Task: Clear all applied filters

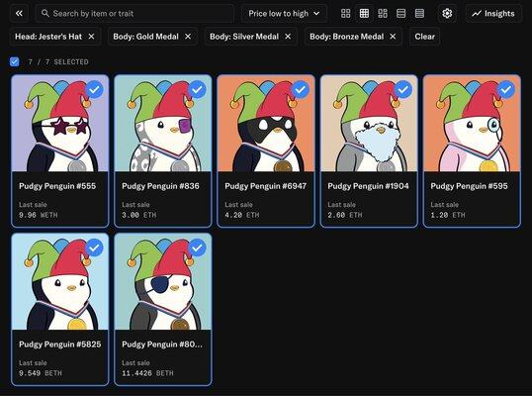Action: [424, 37]
